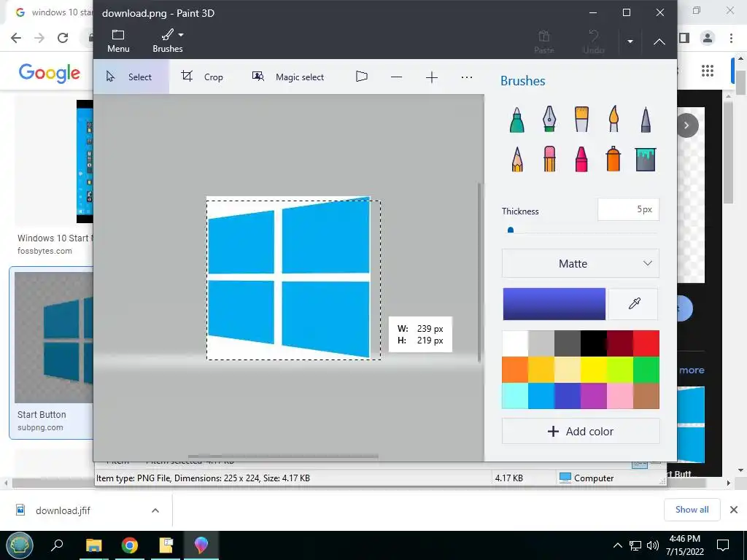The height and width of the screenshot is (560, 747).
Task: Click the Undo button
Action: (594, 42)
